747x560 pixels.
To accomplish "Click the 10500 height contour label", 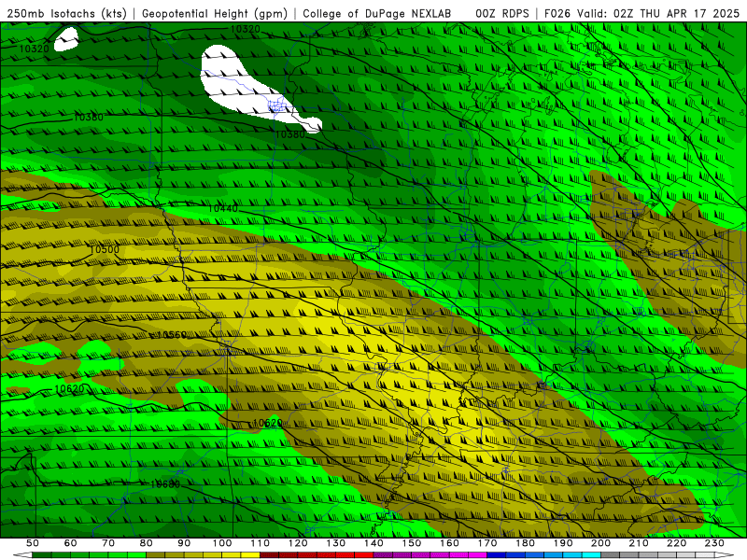I will [x=105, y=249].
